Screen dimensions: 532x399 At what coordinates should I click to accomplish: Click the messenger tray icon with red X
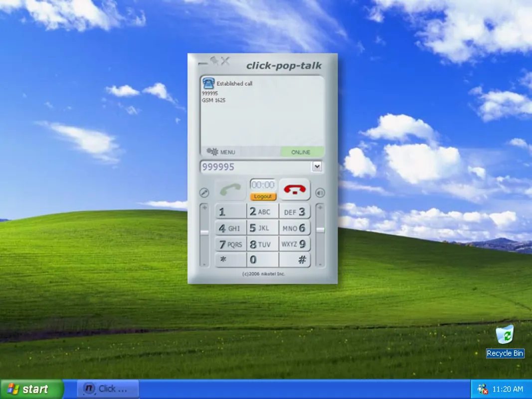pyautogui.click(x=483, y=389)
